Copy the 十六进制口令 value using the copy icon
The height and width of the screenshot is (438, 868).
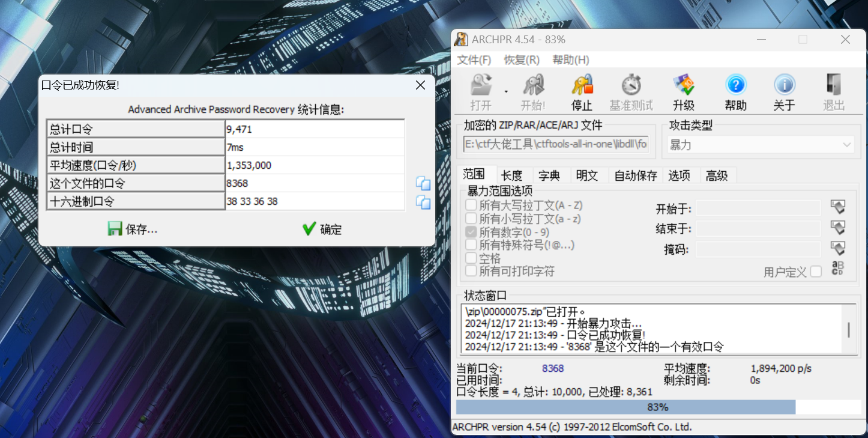pyautogui.click(x=423, y=202)
